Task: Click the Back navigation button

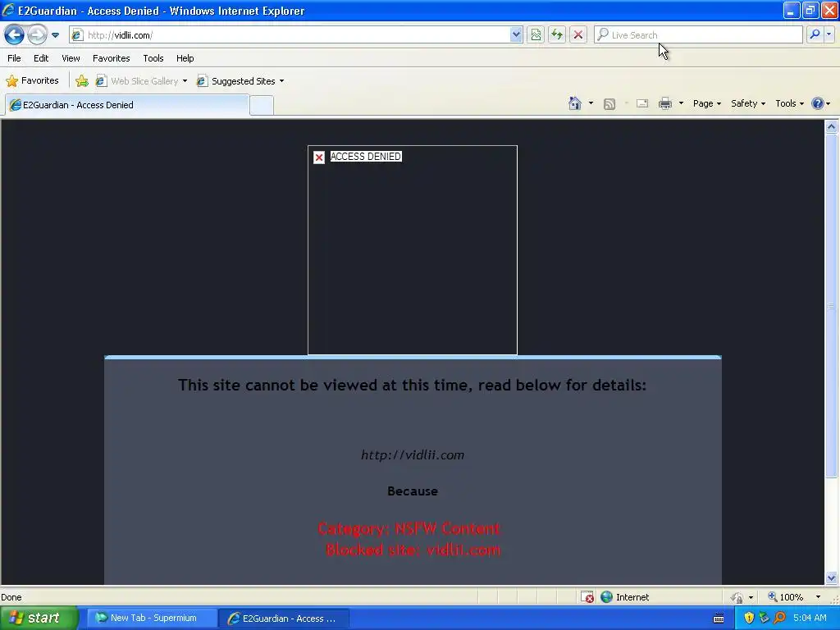Action: point(15,35)
